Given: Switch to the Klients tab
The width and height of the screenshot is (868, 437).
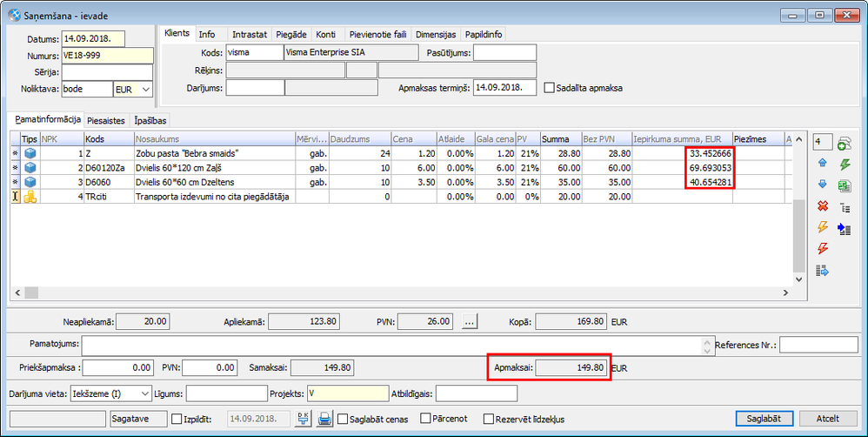Looking at the screenshot, I should tap(177, 33).
